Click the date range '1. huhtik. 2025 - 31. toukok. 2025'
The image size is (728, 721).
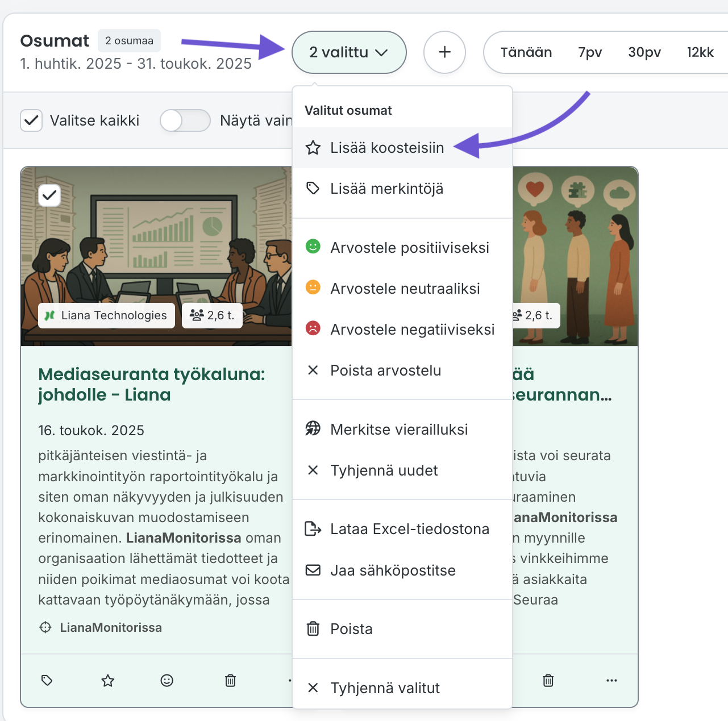[136, 64]
